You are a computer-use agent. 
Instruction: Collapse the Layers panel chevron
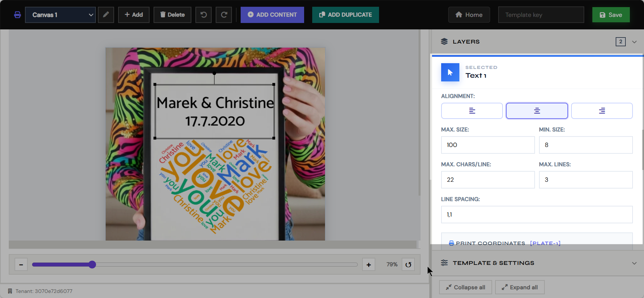tap(635, 42)
